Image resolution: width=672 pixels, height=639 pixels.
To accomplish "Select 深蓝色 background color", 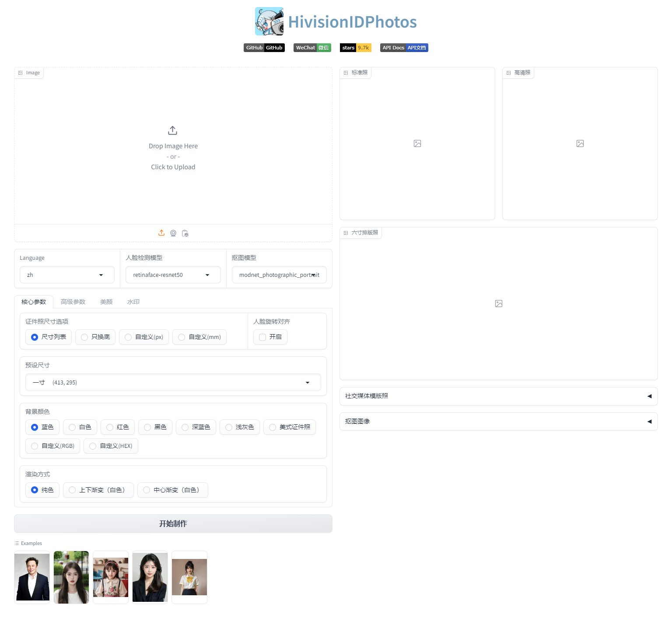I will (x=196, y=427).
